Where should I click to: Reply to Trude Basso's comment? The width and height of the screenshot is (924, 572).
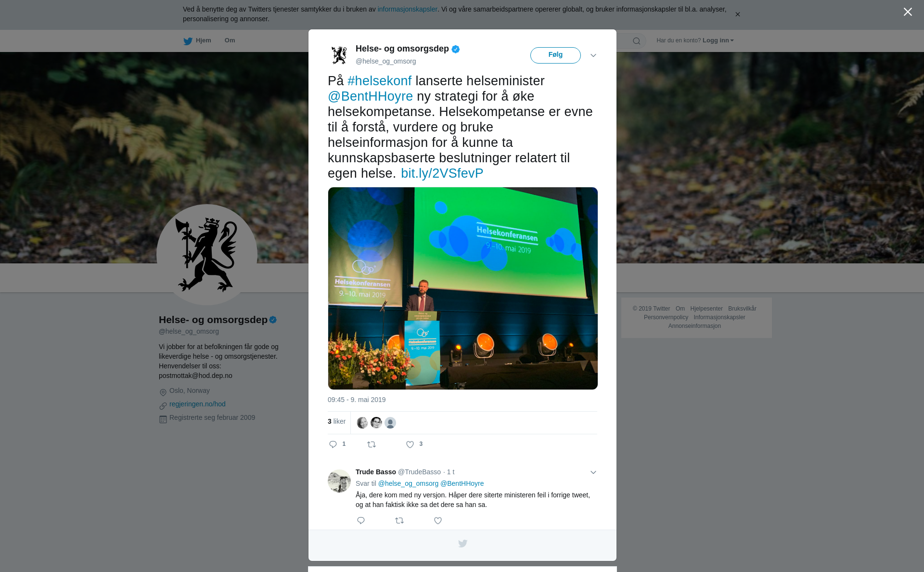[361, 520]
